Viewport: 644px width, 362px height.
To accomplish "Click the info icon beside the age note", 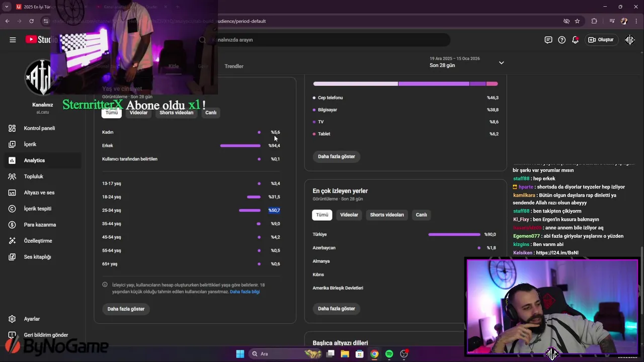I will 105,285.
